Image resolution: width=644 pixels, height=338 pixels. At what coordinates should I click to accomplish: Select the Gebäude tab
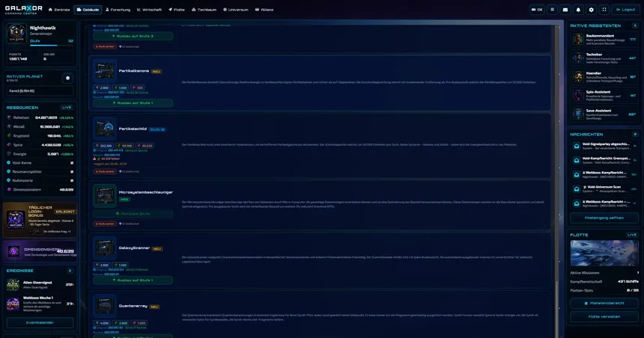pos(88,10)
